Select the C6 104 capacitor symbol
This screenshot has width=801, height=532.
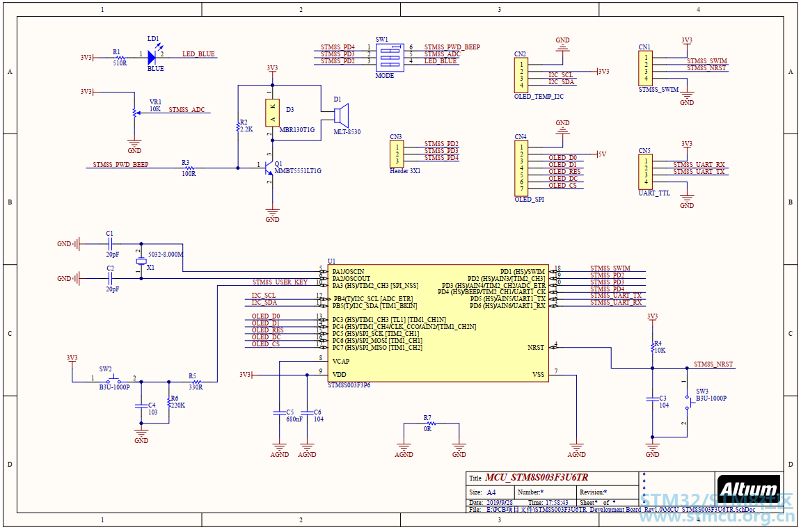click(307, 412)
